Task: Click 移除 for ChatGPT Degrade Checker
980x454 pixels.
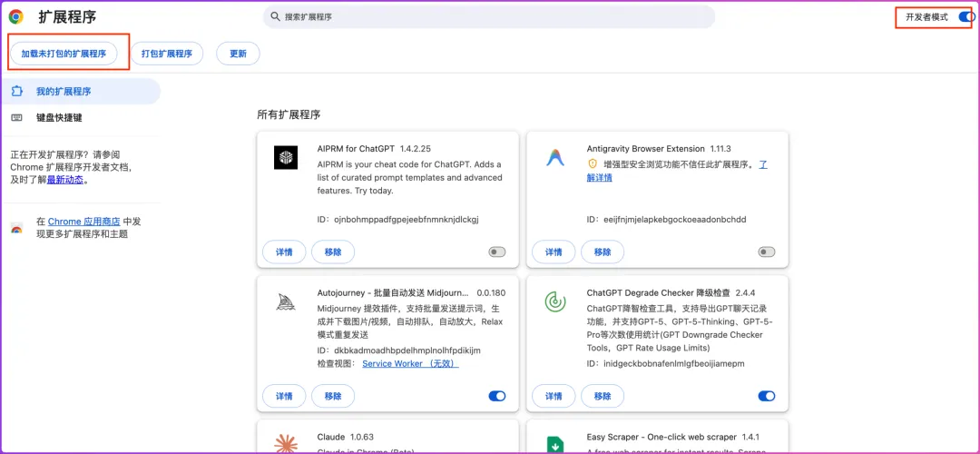Action: click(x=603, y=396)
